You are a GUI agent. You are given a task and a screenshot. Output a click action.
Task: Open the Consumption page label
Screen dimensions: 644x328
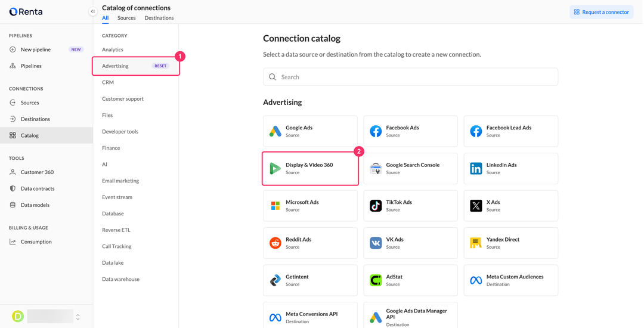36,242
